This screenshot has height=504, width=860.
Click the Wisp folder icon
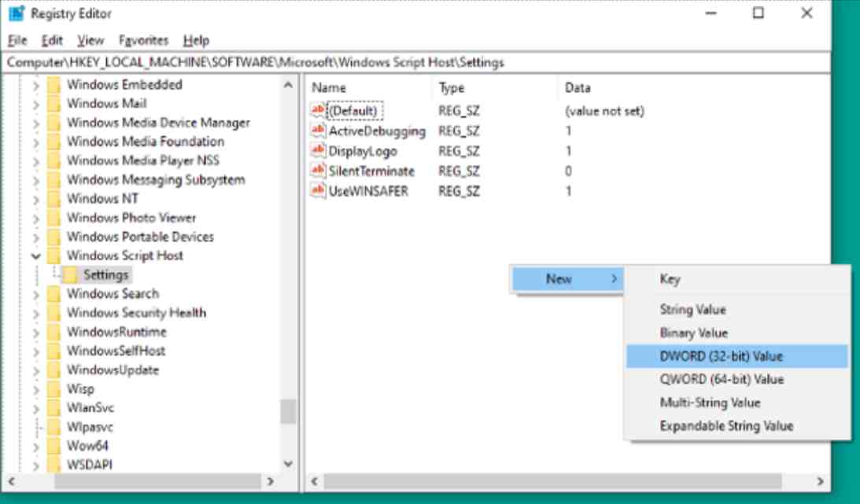click(54, 389)
